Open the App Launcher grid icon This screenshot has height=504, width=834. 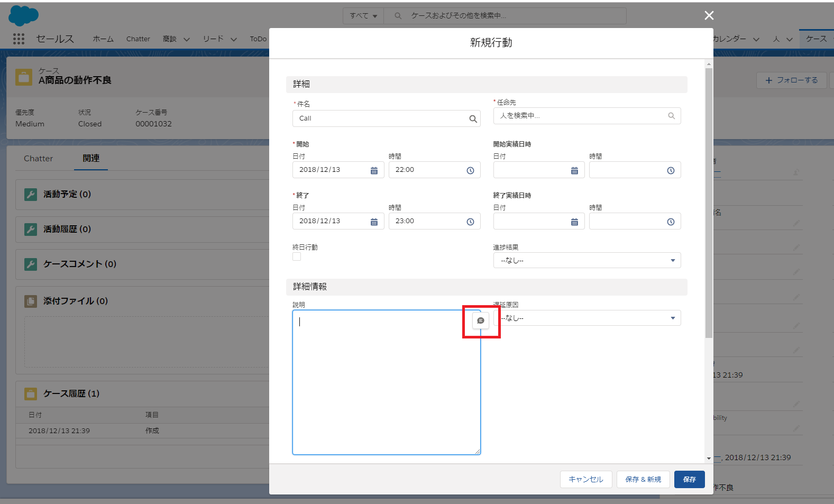coord(19,39)
